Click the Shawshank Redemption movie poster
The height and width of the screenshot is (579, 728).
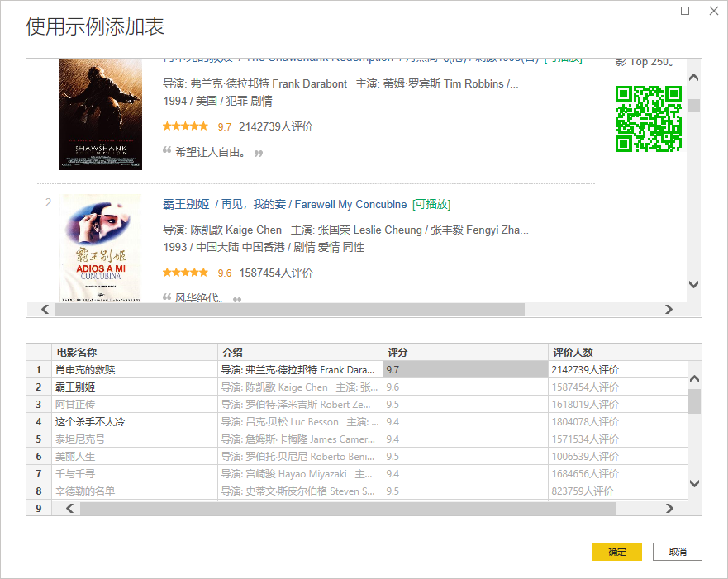coord(88,115)
